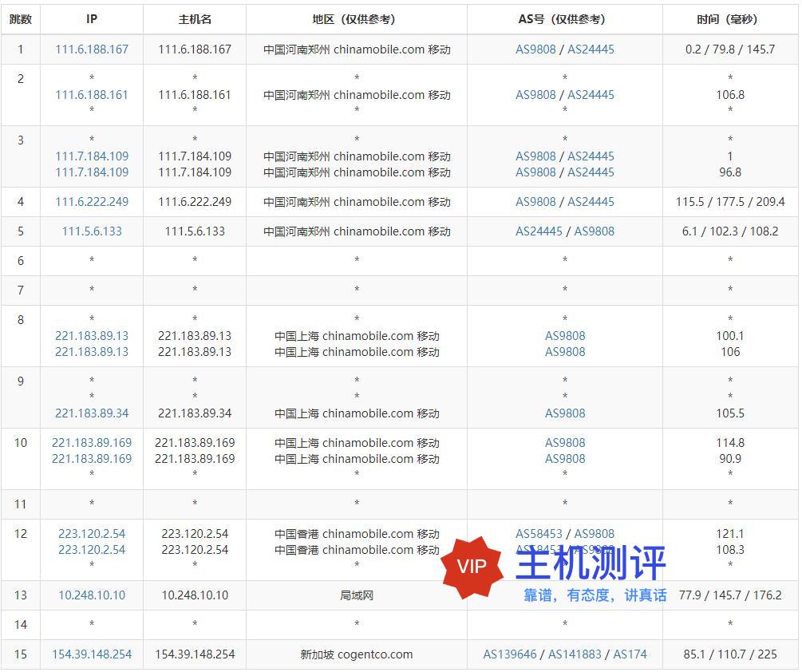Select hostname text 111.5.6.133 in hop 5
Image resolution: width=802 pixels, height=672 pixels.
point(195,231)
